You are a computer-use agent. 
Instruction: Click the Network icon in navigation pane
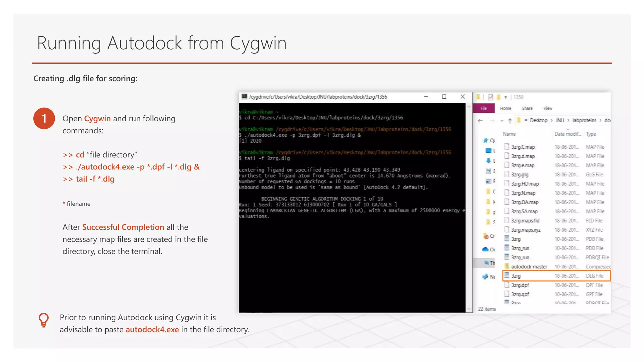click(x=486, y=277)
